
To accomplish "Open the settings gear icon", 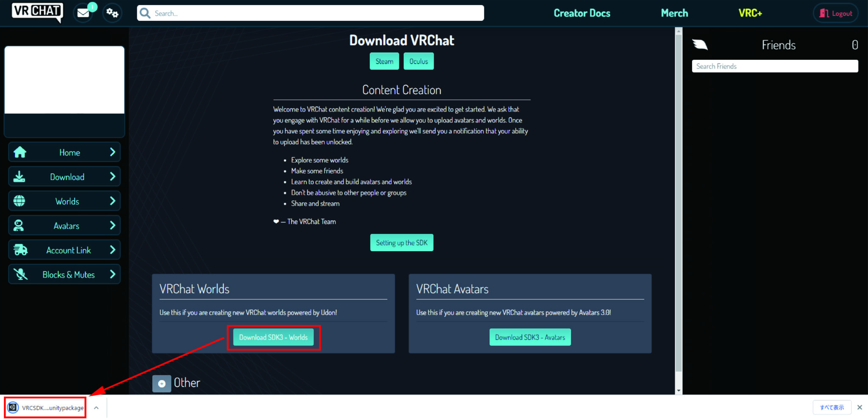I will coord(112,13).
